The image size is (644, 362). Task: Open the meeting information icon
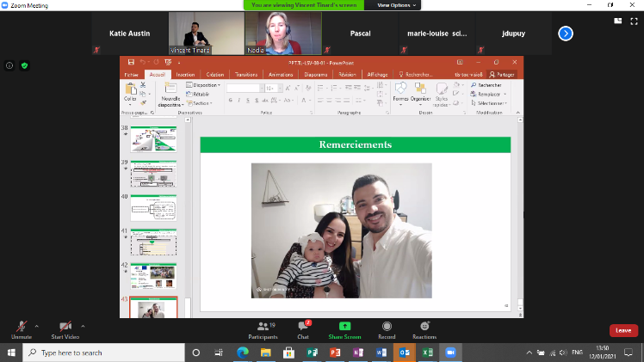(9, 65)
